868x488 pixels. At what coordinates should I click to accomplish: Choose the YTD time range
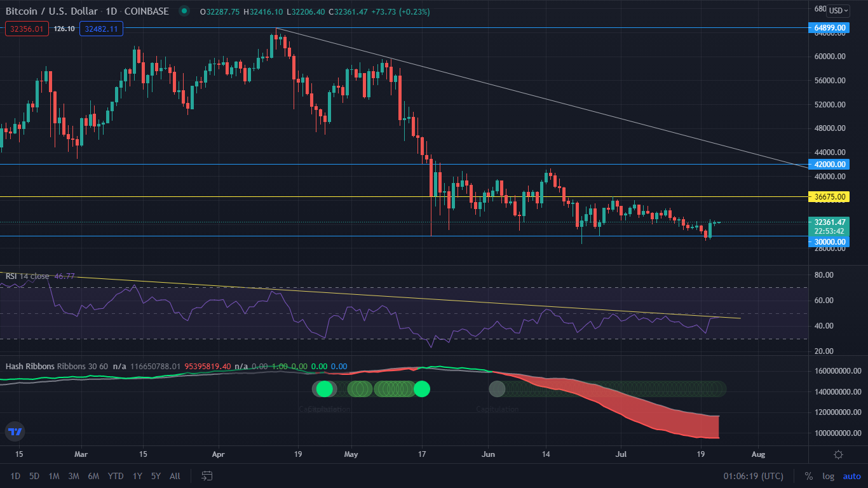[116, 476]
